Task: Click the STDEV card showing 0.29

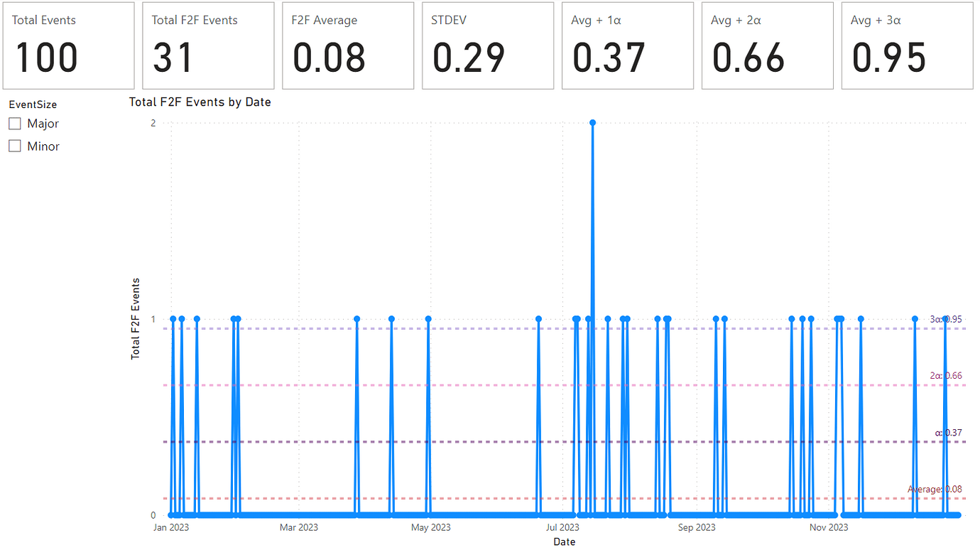Action: (x=487, y=45)
